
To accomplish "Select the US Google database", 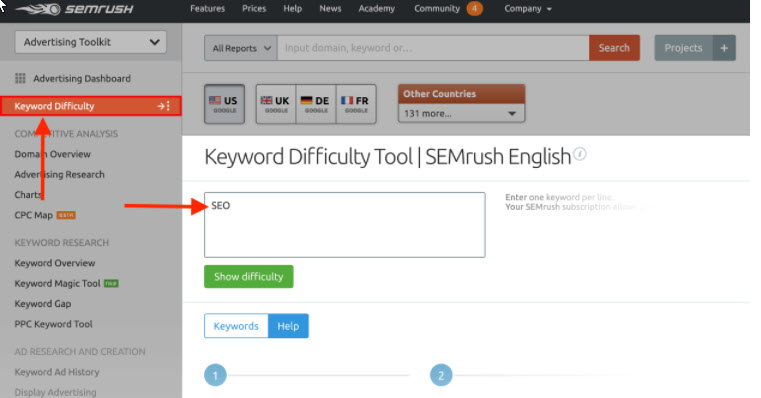I will coord(224,104).
